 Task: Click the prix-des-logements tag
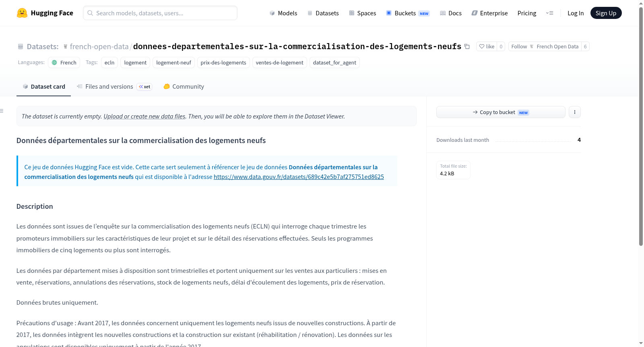point(223,62)
